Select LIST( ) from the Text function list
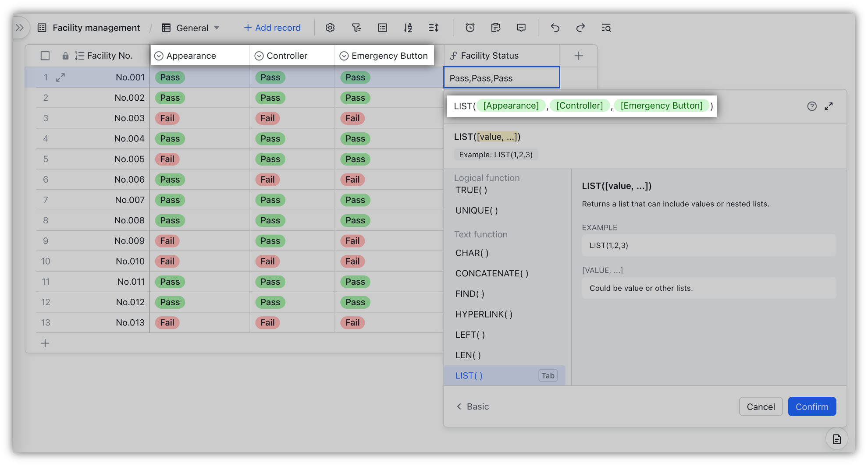 click(468, 375)
